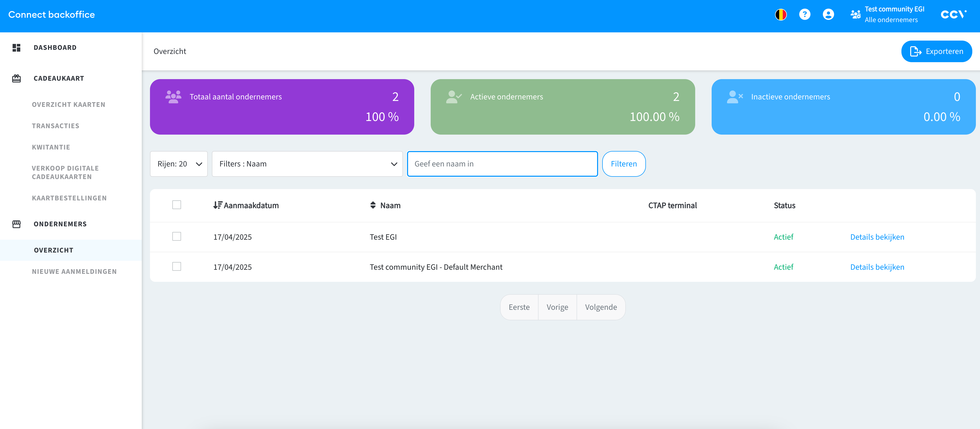The height and width of the screenshot is (429, 980).
Task: Open the Rijen: 20 rows dropdown
Action: pos(179,164)
